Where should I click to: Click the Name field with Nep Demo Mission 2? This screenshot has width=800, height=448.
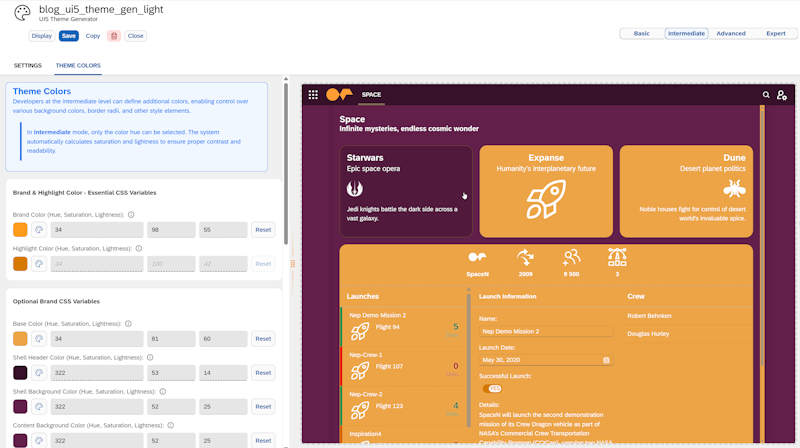[x=546, y=332]
